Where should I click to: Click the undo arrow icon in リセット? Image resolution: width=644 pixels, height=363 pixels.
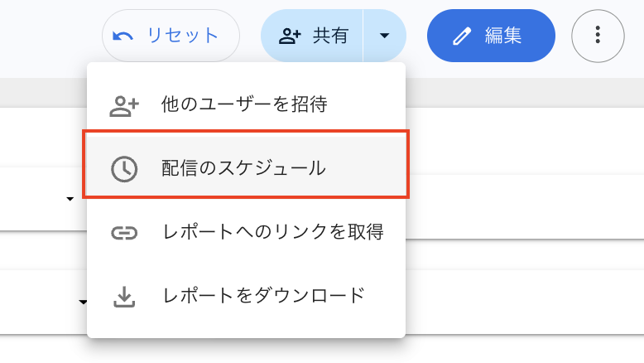tap(123, 36)
